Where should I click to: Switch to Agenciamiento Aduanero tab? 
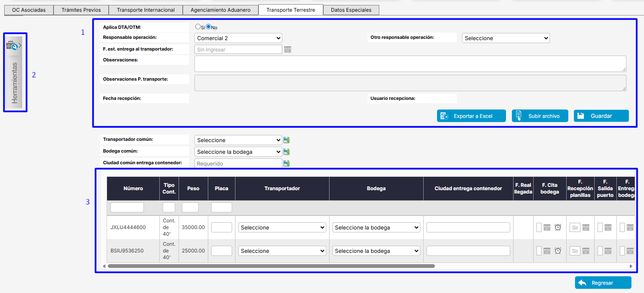coord(220,10)
